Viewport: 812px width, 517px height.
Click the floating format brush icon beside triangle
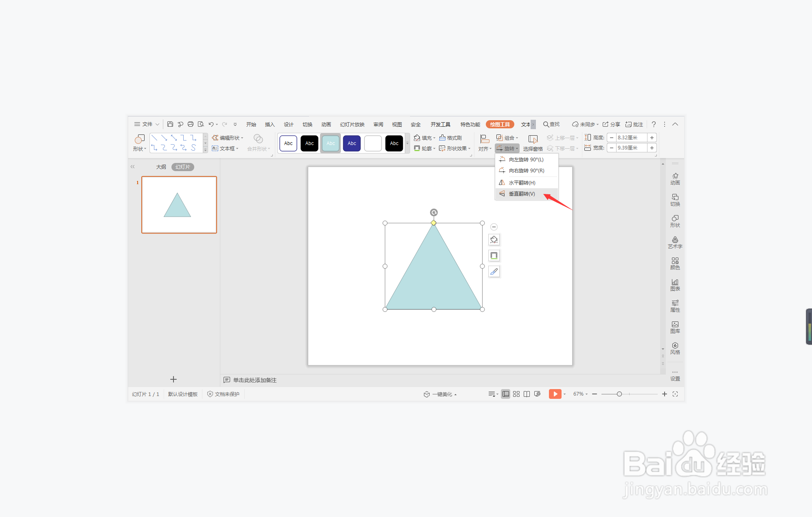(x=494, y=271)
